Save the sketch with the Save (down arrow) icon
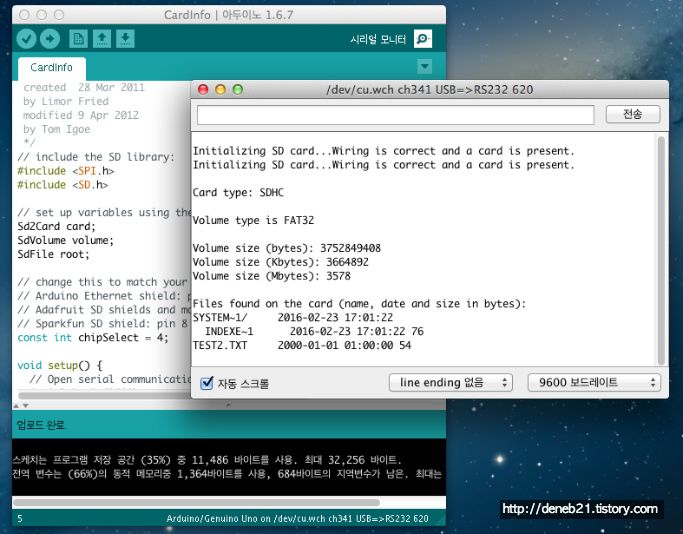 tap(125, 39)
